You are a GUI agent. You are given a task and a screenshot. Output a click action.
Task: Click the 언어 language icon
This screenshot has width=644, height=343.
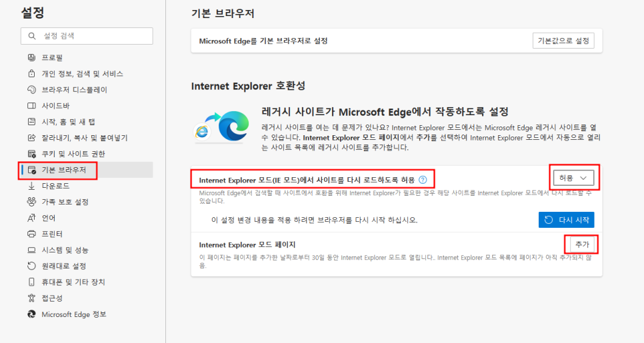click(x=31, y=218)
